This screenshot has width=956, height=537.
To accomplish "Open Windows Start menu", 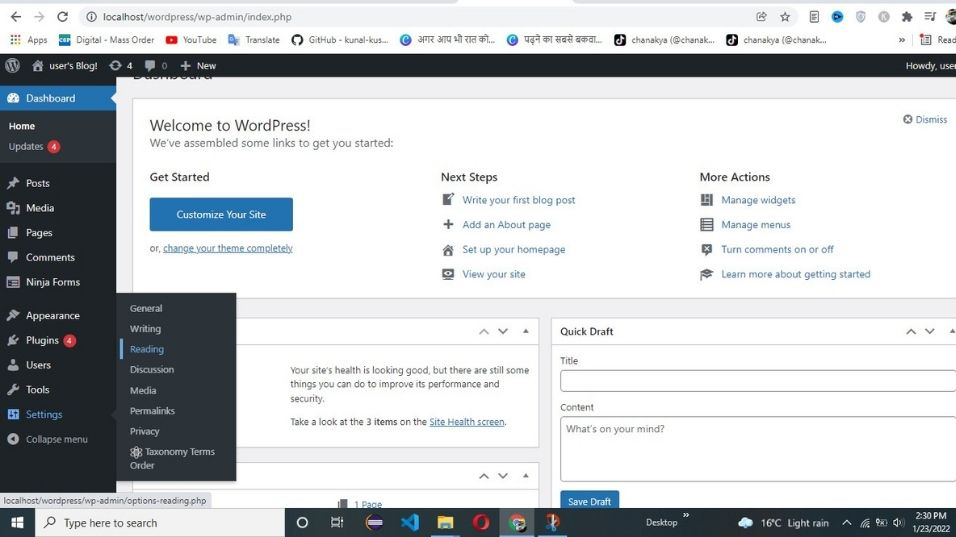I will click(17, 522).
